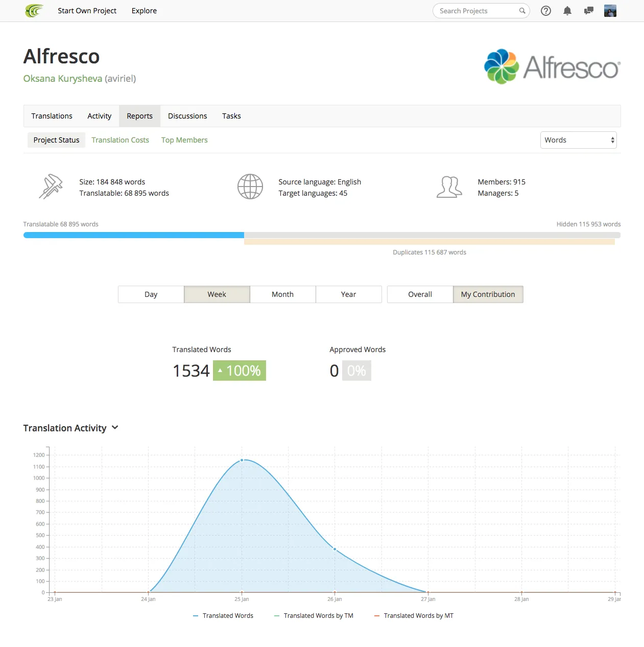This screenshot has height=647, width=644.
Task: Select the Project Status sub-tab
Action: click(x=56, y=140)
